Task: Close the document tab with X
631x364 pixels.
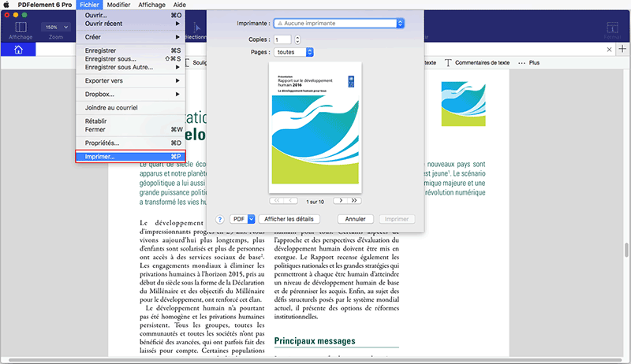Action: click(x=609, y=50)
